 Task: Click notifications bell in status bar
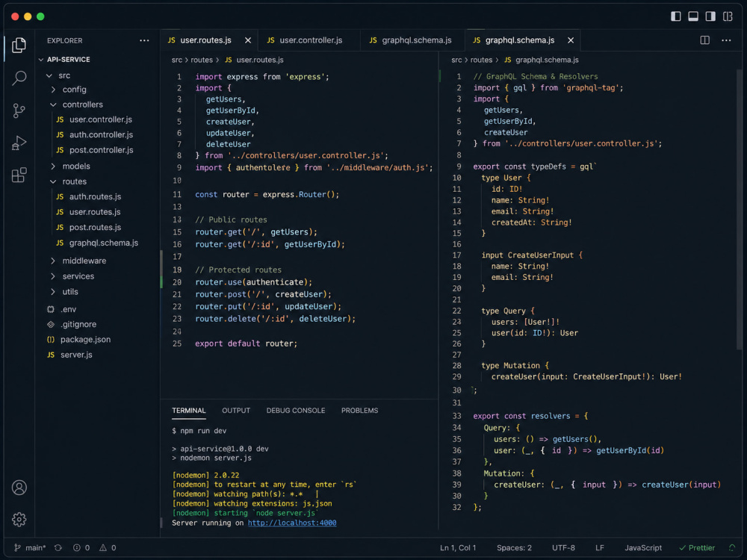click(732, 547)
